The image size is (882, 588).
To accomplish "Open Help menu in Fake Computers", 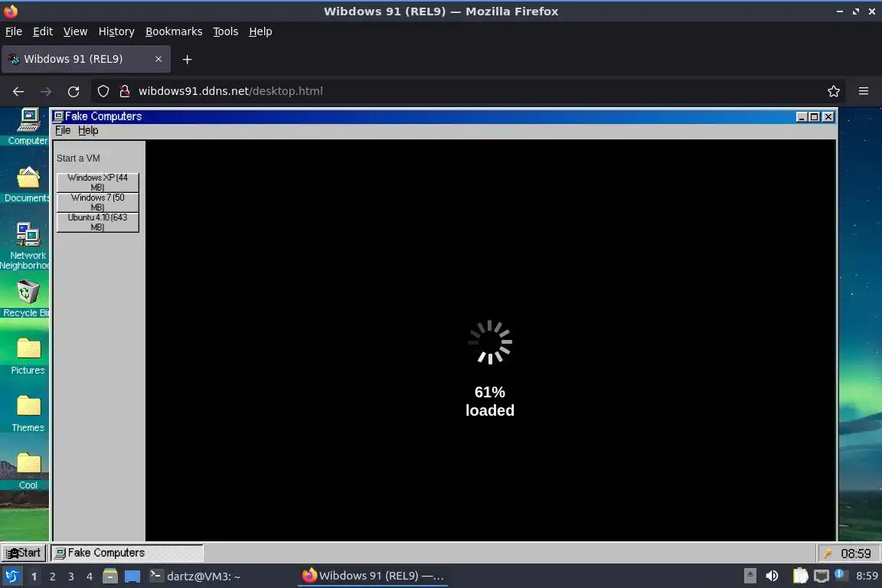I will [88, 131].
